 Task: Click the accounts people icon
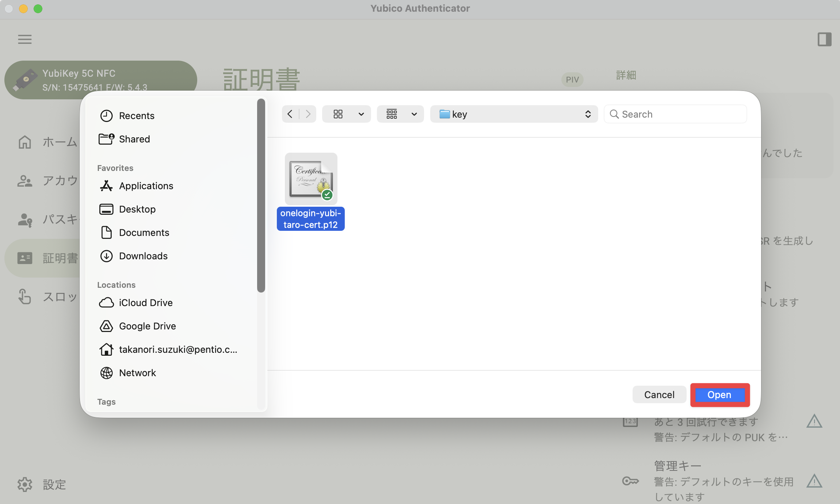coord(25,180)
